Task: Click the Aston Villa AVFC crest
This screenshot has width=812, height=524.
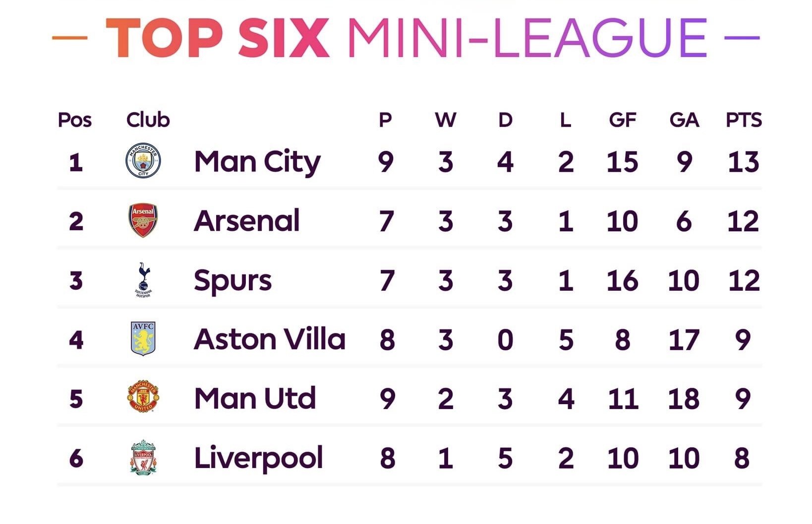Action: pos(143,339)
